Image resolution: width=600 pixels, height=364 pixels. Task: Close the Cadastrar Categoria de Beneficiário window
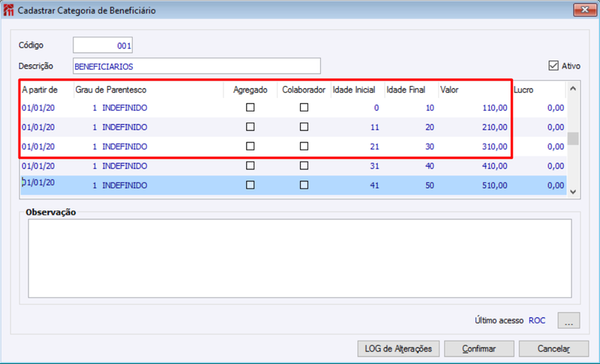585,10
